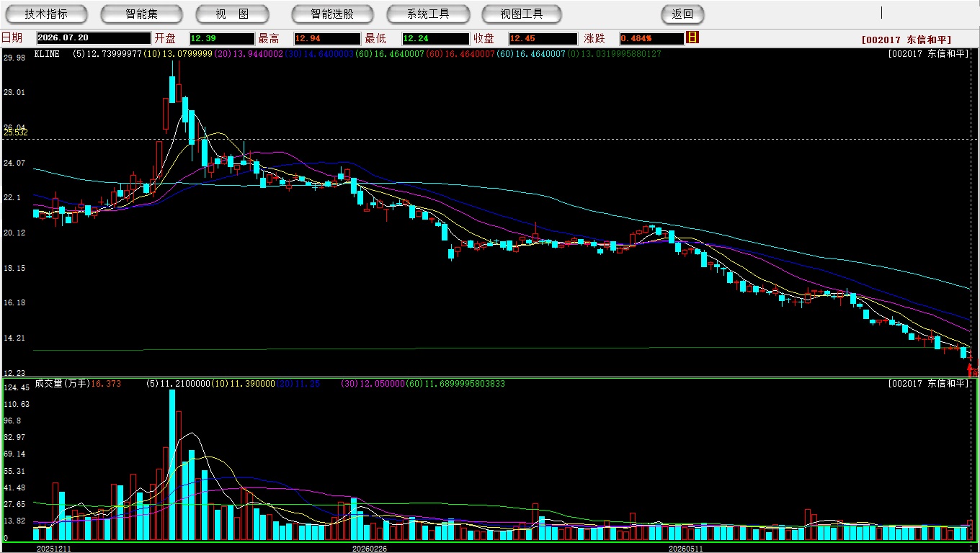Click the 成交量(万手) volume panel label
This screenshot has height=553, width=980.
pos(62,384)
